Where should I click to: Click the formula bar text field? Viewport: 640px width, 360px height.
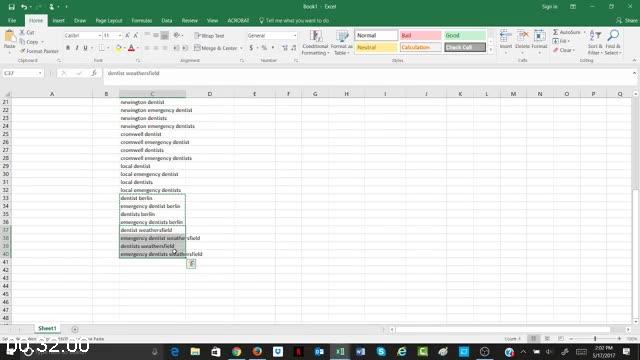point(367,73)
